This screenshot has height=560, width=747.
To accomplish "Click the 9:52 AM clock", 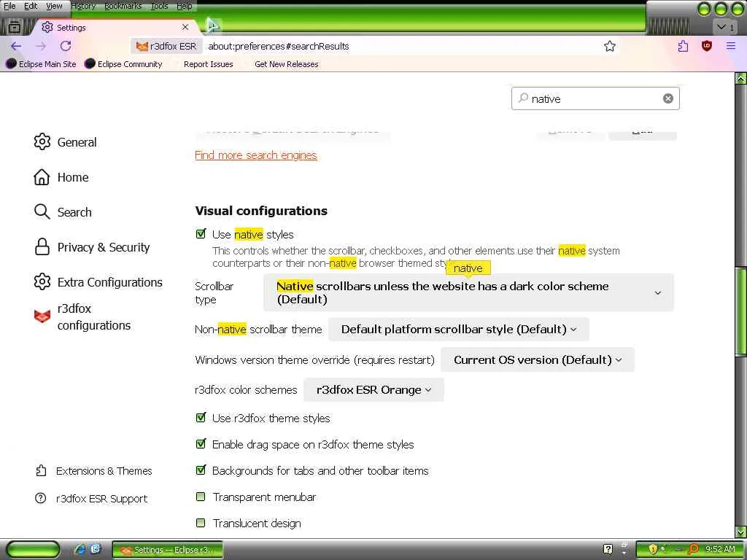I will [720, 549].
